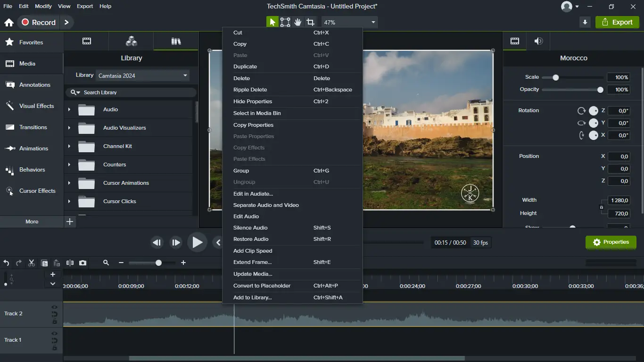Screen dimensions: 644x362
Task: Select the Crop tool in canvas toolbar
Action: pos(310,22)
